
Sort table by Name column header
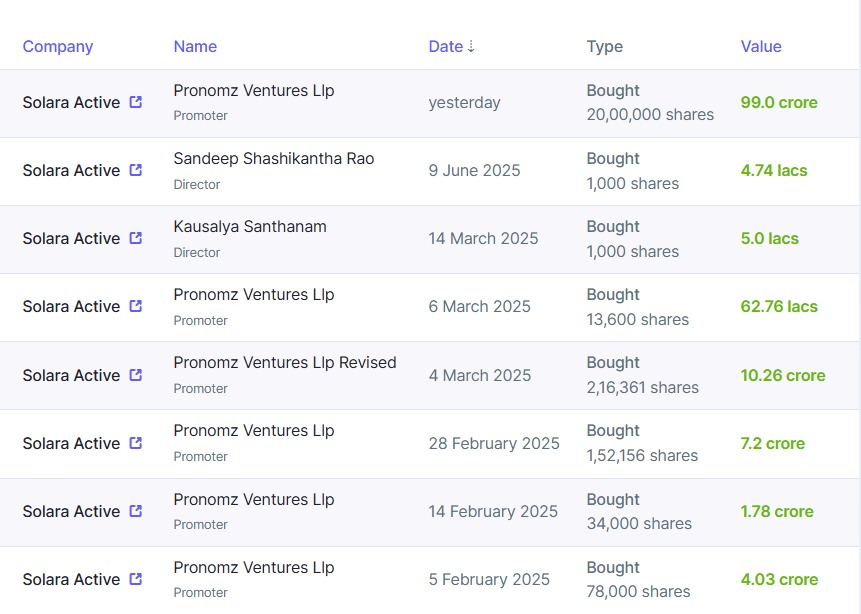click(x=195, y=47)
